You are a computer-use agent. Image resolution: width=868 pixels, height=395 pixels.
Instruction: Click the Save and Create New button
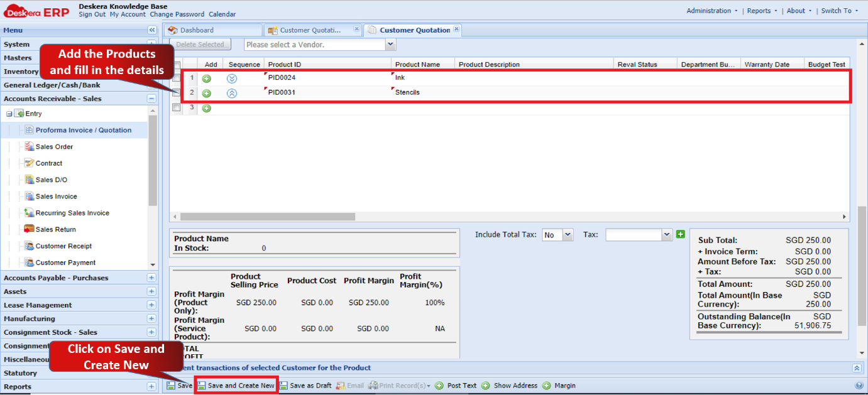tap(236, 386)
